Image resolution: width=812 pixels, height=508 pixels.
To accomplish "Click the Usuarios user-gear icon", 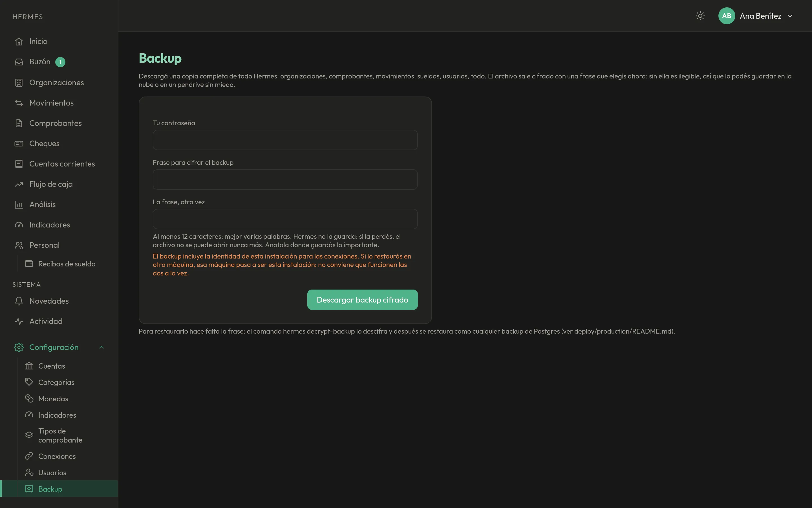I will pyautogui.click(x=29, y=472).
